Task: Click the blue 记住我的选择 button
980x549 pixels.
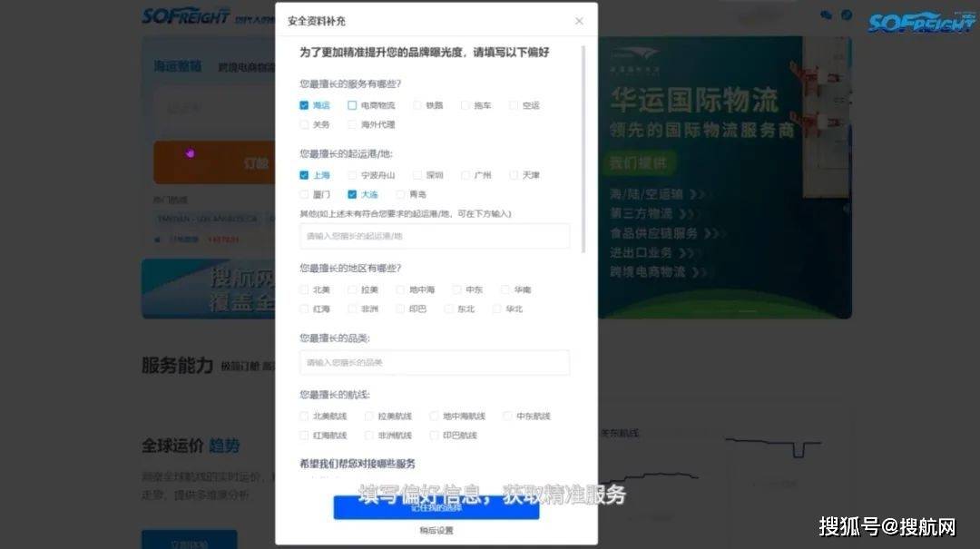Action: pos(436,509)
